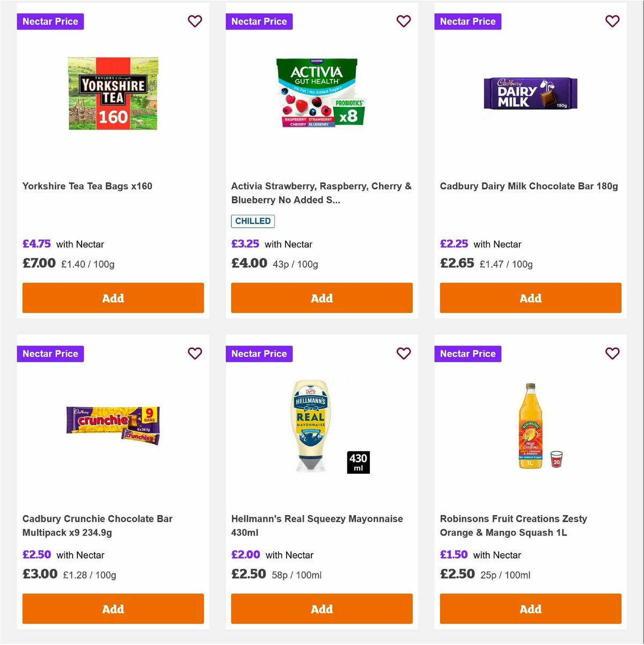Image resolution: width=644 pixels, height=645 pixels.
Task: Add Cadbury Dairy Milk to basket
Action: 530,298
